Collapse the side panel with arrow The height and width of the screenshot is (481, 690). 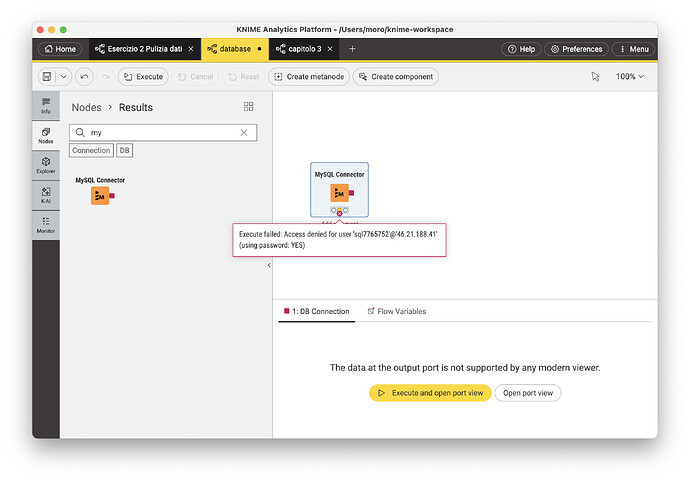point(269,265)
